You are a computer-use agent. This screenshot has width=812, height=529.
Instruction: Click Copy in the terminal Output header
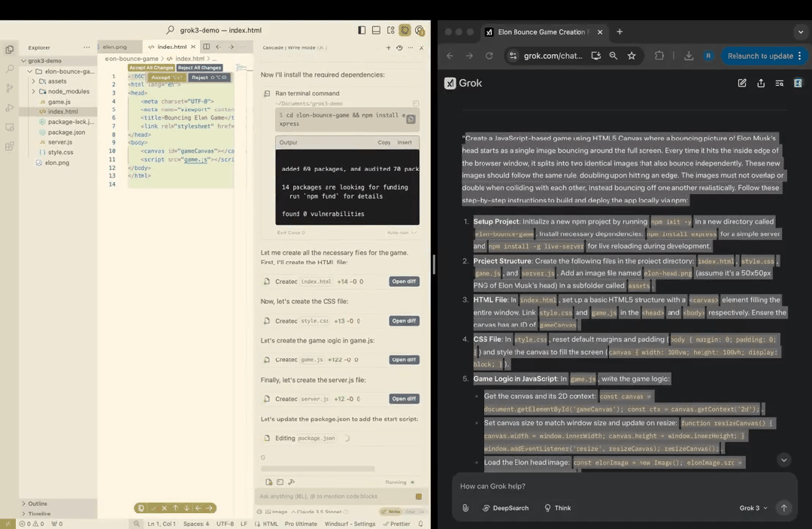[x=383, y=142]
